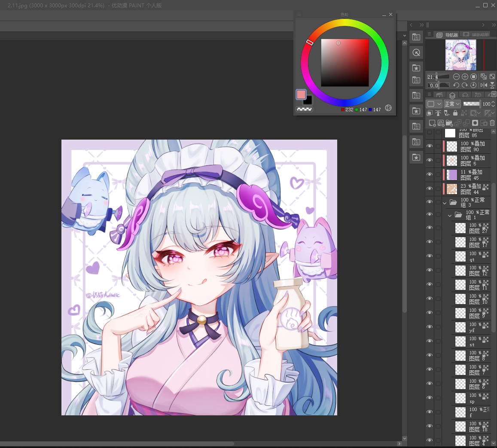Rotate canvas left using navigator icon

[x=456, y=85]
